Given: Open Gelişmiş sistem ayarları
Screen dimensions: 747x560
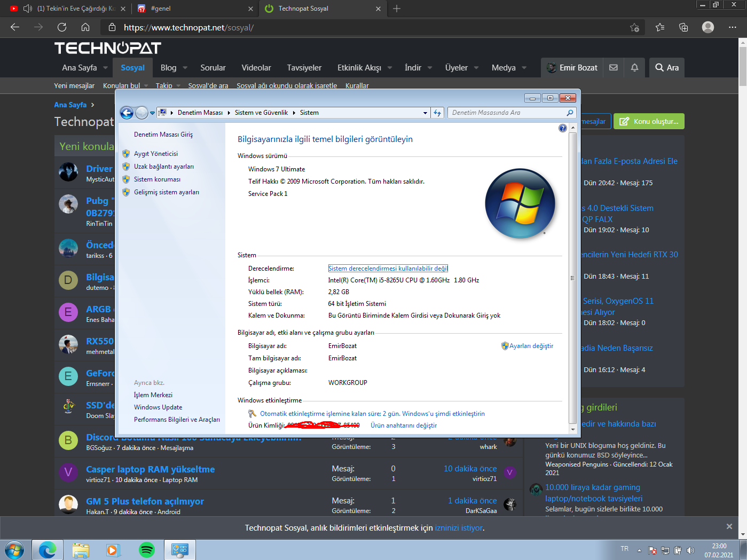Looking at the screenshot, I should pyautogui.click(x=166, y=192).
